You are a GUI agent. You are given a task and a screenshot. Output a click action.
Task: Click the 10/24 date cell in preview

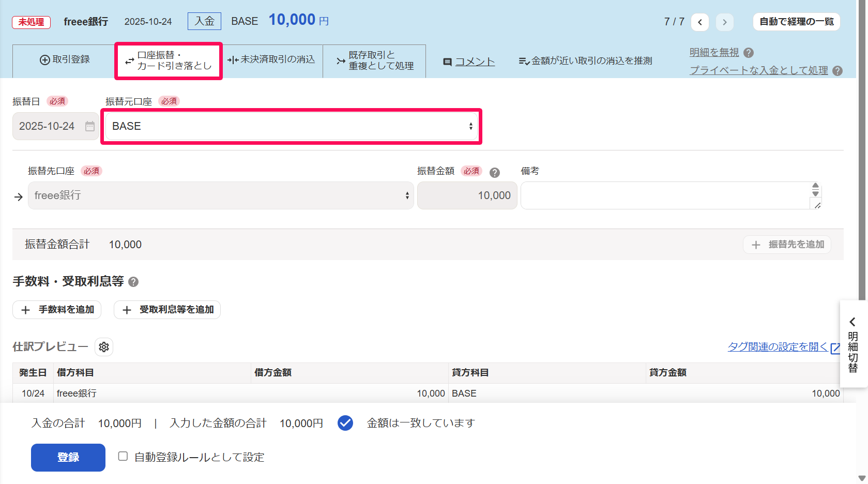coord(33,394)
